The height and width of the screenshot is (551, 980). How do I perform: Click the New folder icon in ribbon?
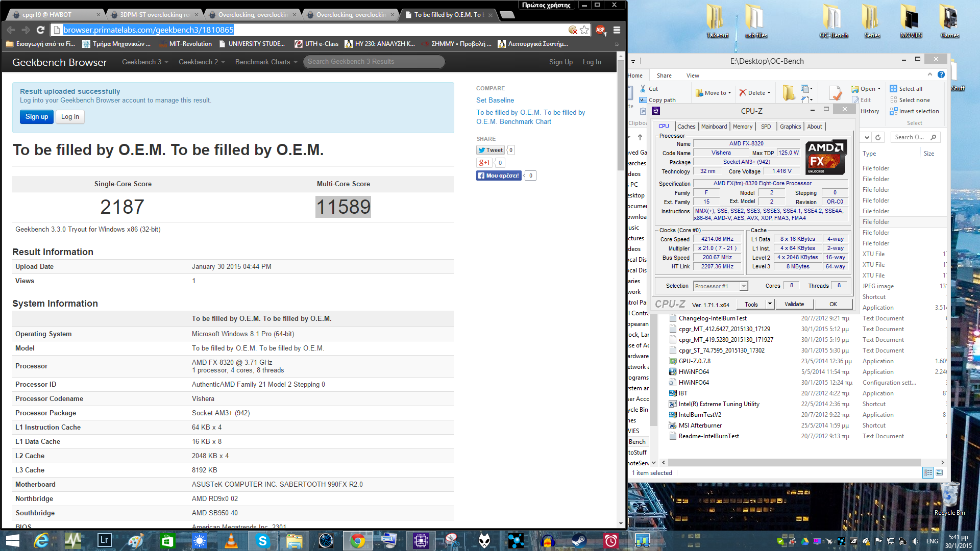[788, 93]
